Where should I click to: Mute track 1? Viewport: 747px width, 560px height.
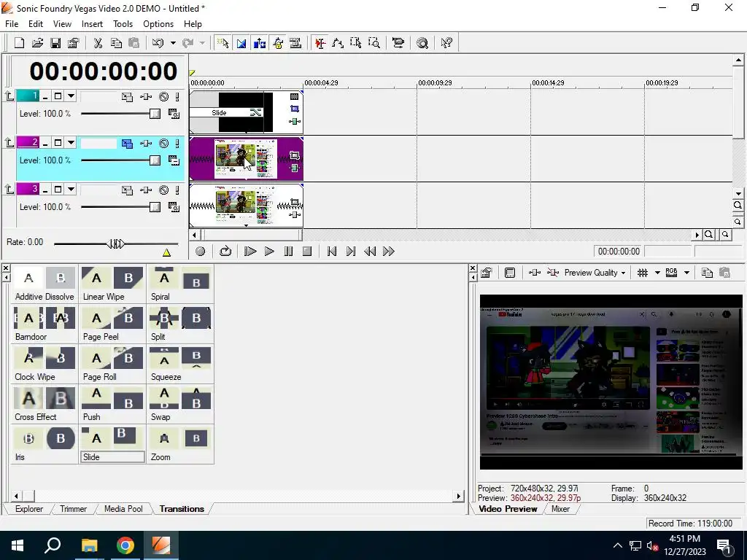click(x=164, y=97)
